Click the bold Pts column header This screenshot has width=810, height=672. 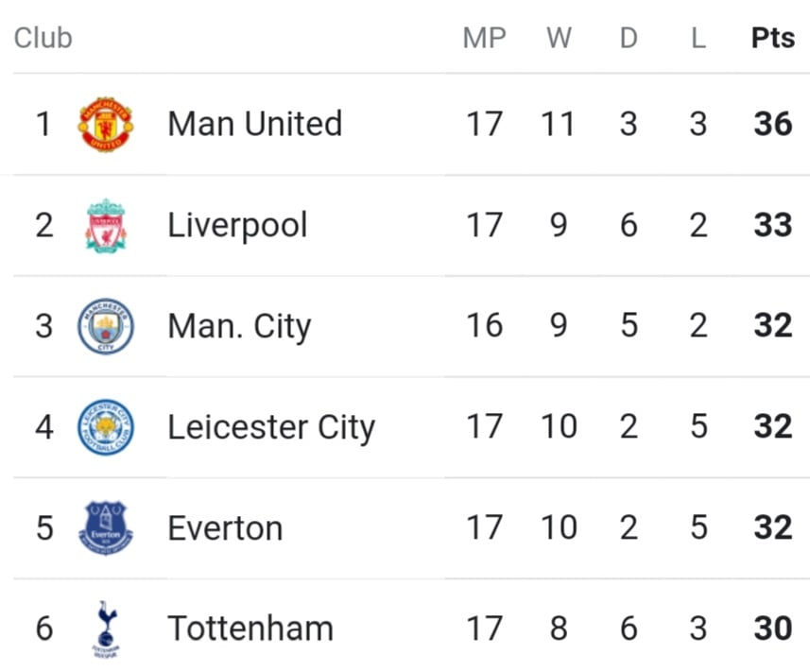tap(773, 38)
